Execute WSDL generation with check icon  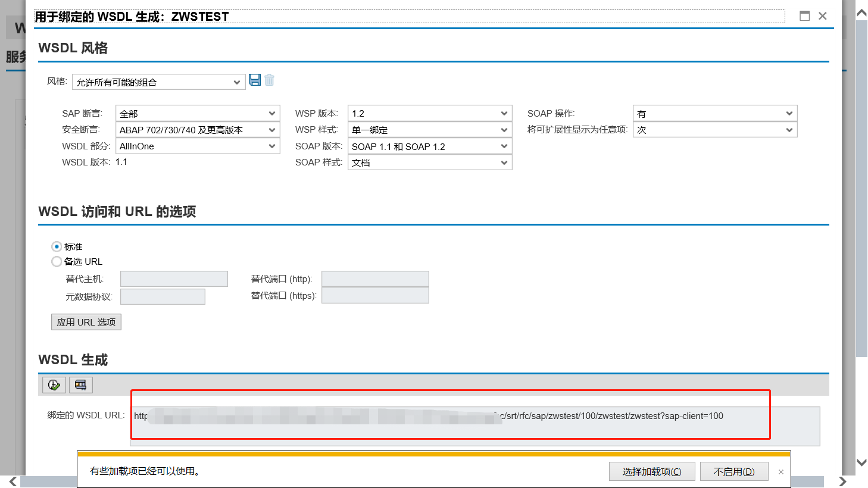coord(54,384)
